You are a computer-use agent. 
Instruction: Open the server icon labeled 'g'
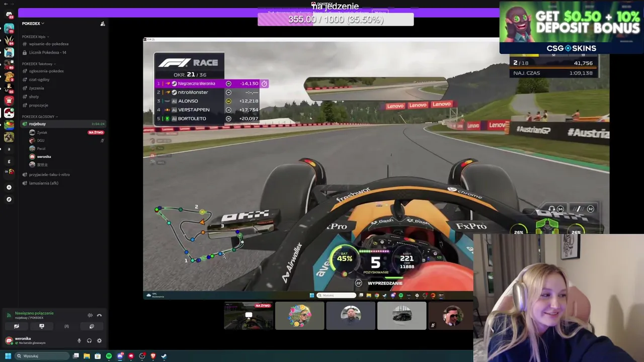pyautogui.click(x=9, y=161)
